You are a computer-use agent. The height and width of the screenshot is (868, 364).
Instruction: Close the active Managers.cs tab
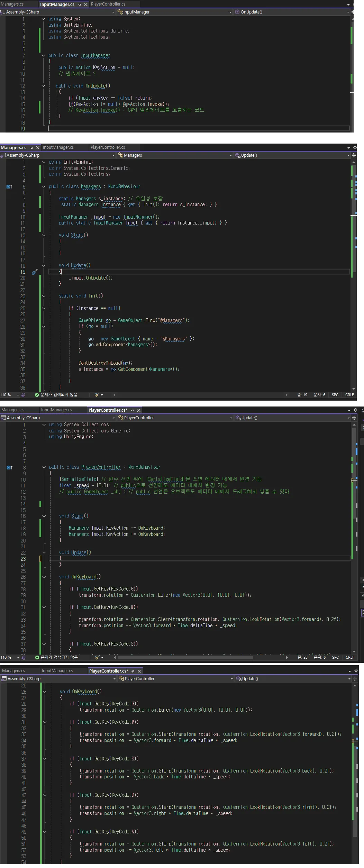pos(38,148)
